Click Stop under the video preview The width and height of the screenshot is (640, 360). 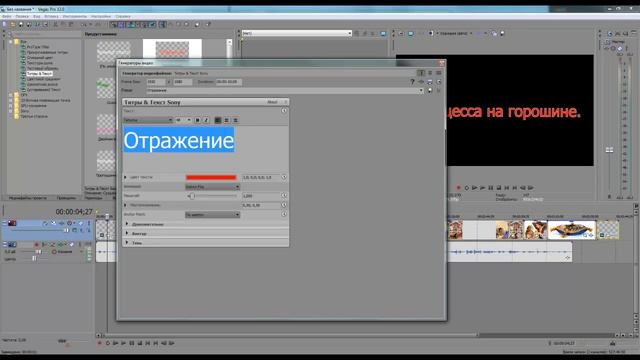pyautogui.click(x=499, y=188)
